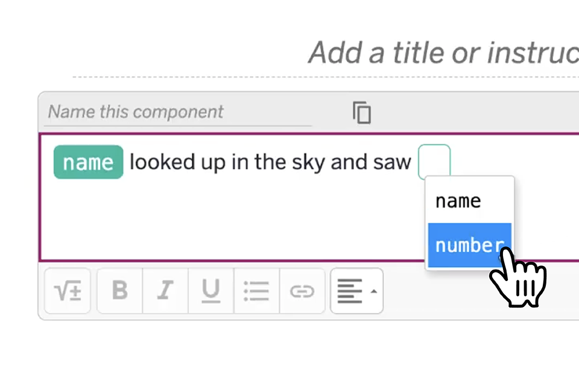This screenshot has width=579, height=392.
Task: Toggle underline formatting
Action: point(210,291)
